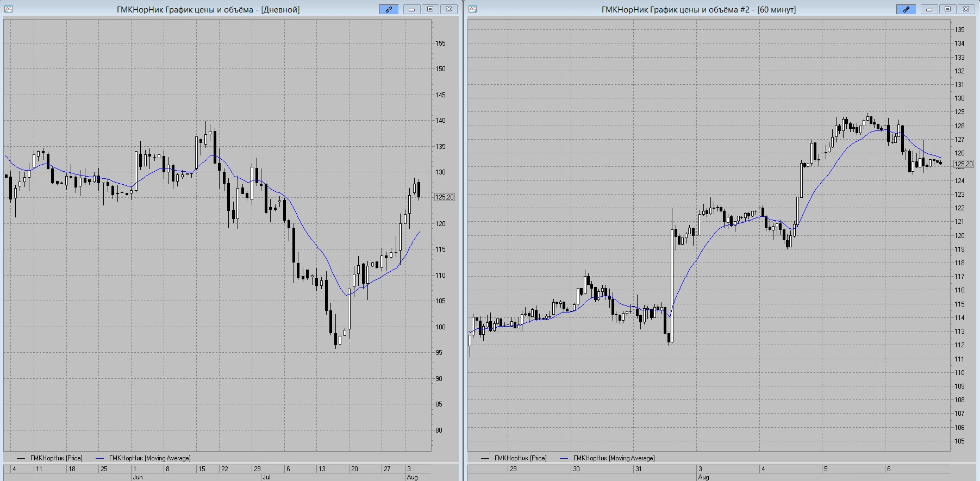
Task: Click the 120 price axis label in 60-minute chart
Action: tap(960, 236)
